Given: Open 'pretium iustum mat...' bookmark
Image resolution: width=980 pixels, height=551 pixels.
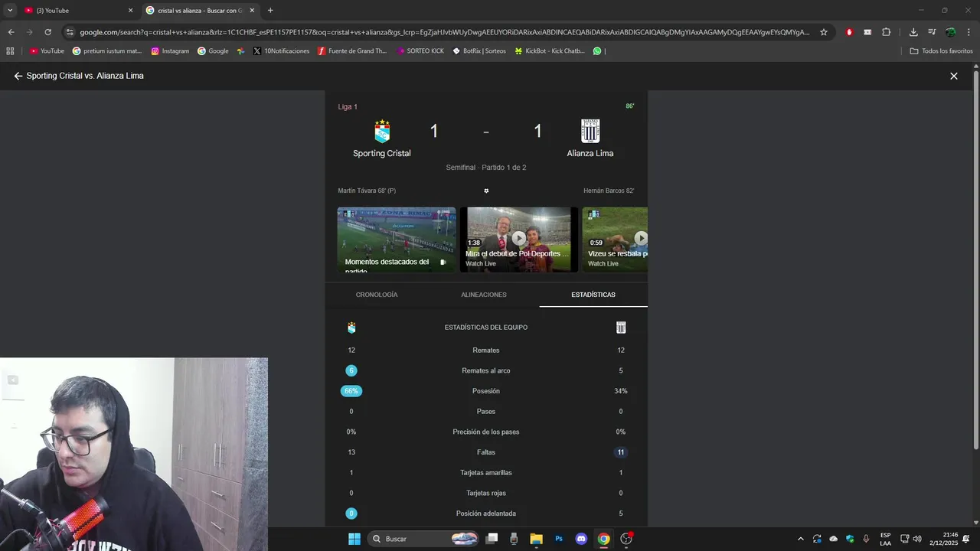Looking at the screenshot, I should [x=107, y=51].
